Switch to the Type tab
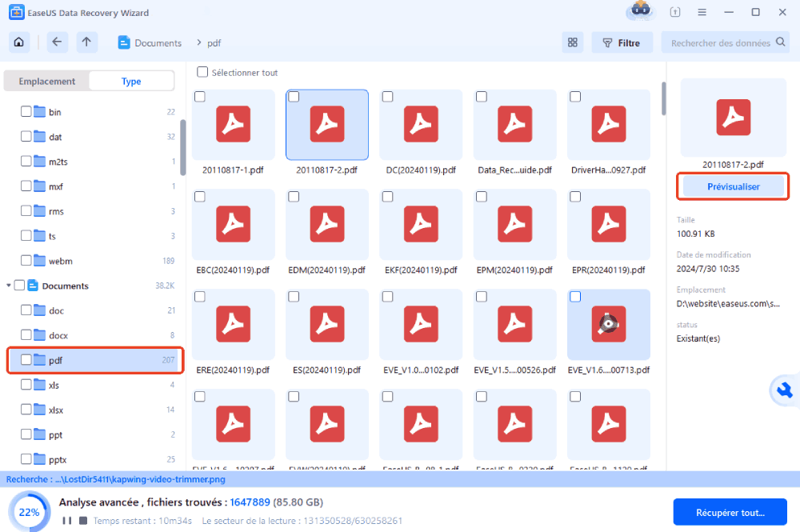This screenshot has height=532, width=800. click(131, 81)
